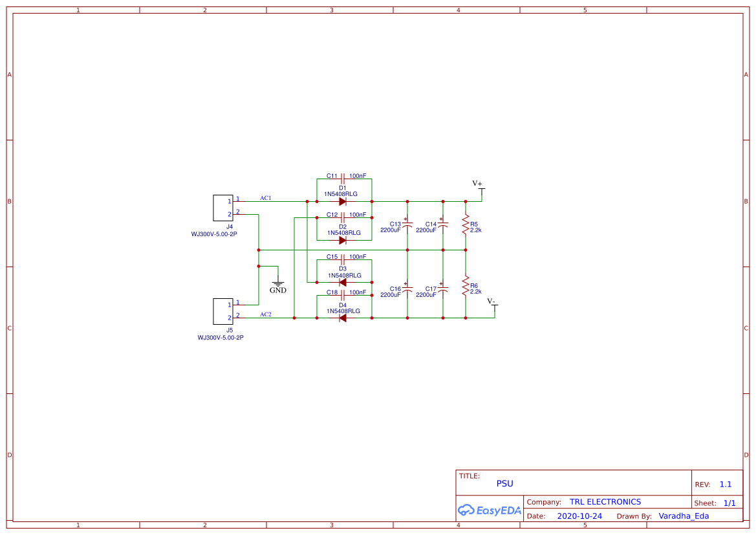Click the diode D4 symbol
Screen dimensions: 756x535
click(x=342, y=316)
